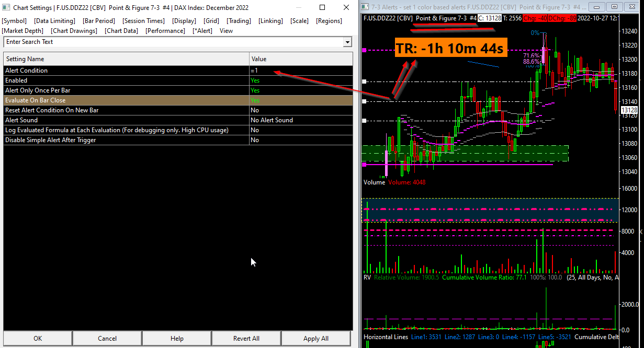Go to the [Regions] section
Screen dimensions: 644x348
(x=329, y=21)
